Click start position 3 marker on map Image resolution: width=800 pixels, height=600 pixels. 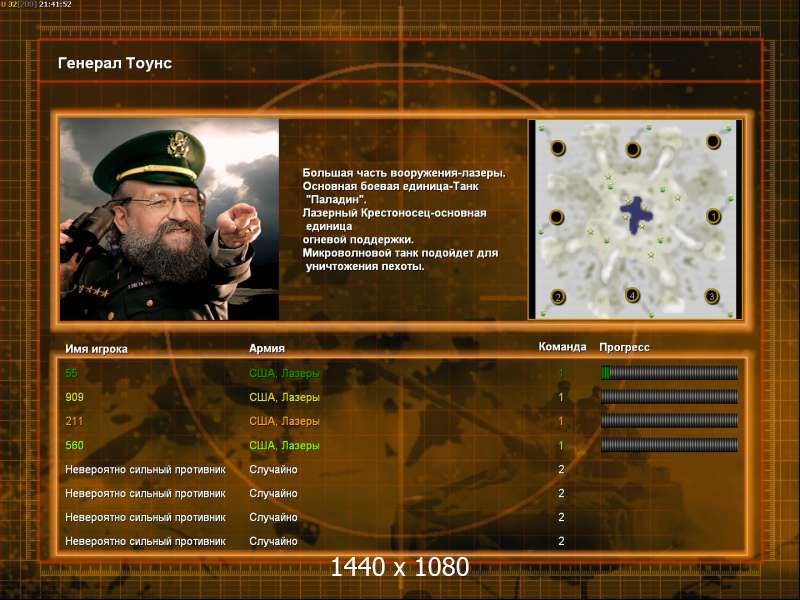click(x=712, y=296)
